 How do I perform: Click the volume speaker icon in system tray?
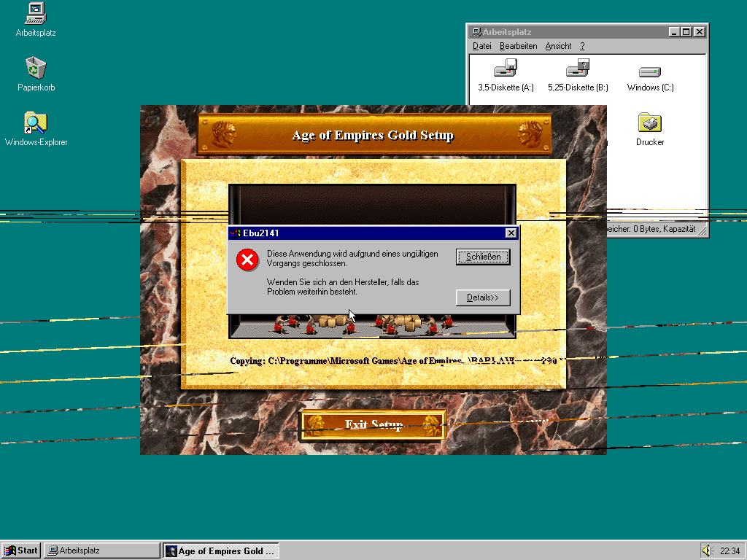point(706,551)
